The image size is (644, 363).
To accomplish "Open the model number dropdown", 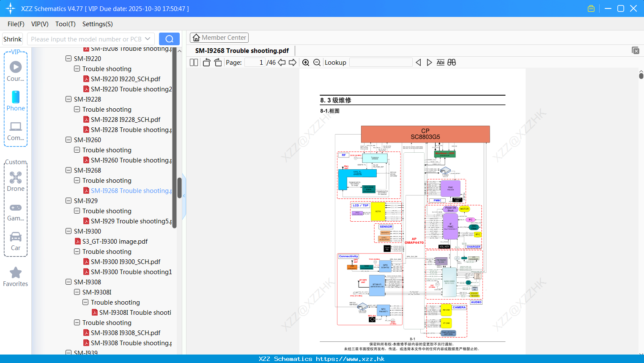I will tap(148, 39).
